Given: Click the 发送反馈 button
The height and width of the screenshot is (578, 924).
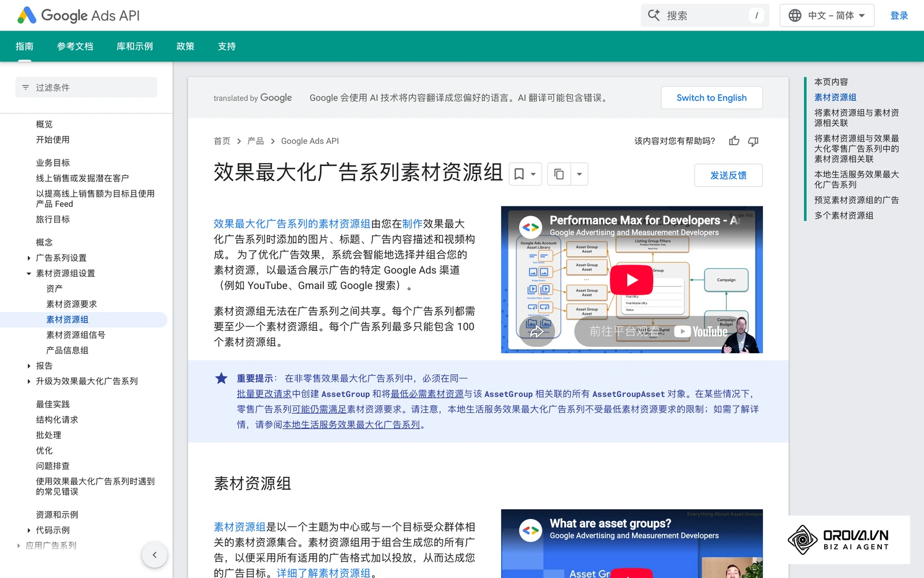Looking at the screenshot, I should (x=728, y=175).
